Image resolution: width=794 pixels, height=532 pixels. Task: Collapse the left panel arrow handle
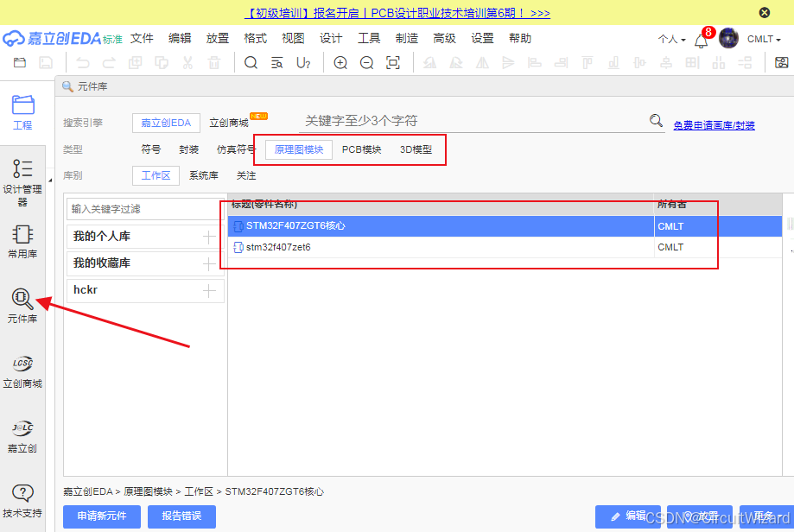tap(50, 180)
